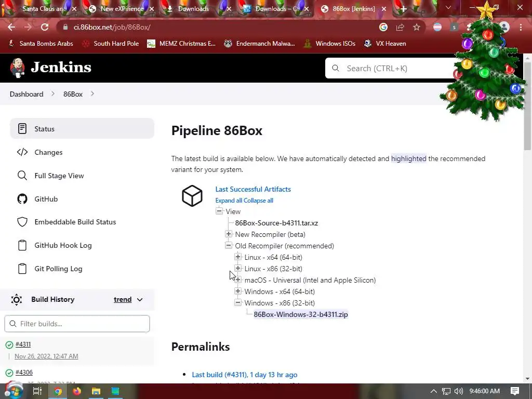Open the 86Box breadcrumb chevron menu

point(92,94)
